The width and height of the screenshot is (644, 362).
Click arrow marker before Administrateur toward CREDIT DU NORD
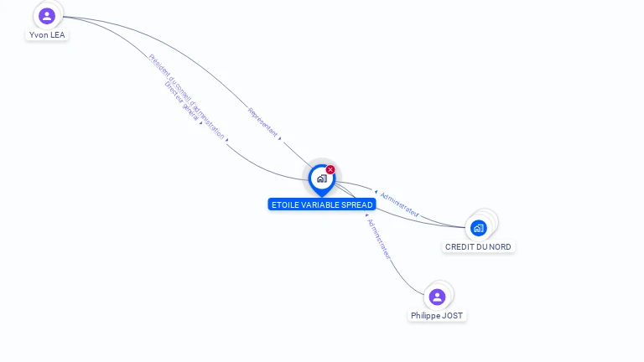(376, 192)
